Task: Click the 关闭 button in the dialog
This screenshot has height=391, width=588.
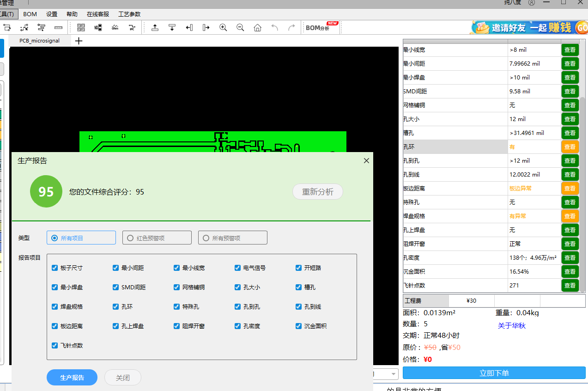Action: point(123,378)
